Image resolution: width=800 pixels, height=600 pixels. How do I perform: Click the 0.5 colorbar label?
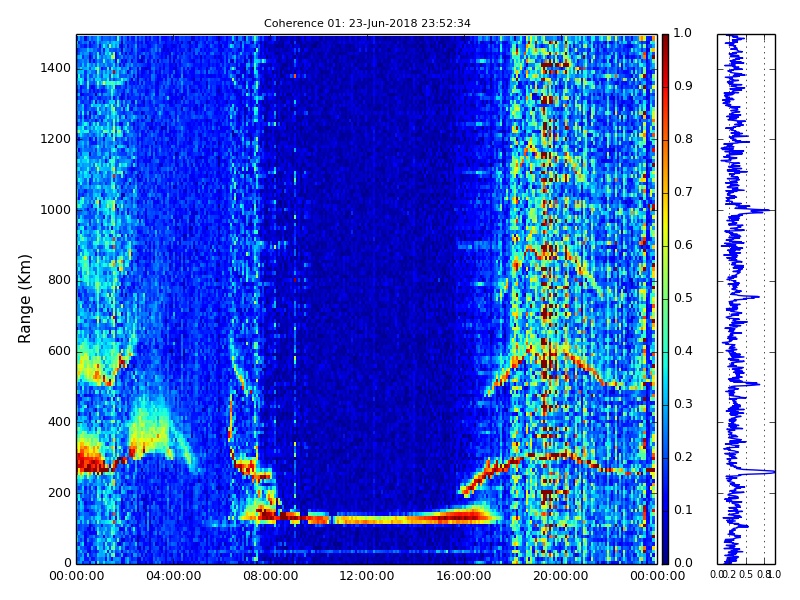click(x=683, y=298)
